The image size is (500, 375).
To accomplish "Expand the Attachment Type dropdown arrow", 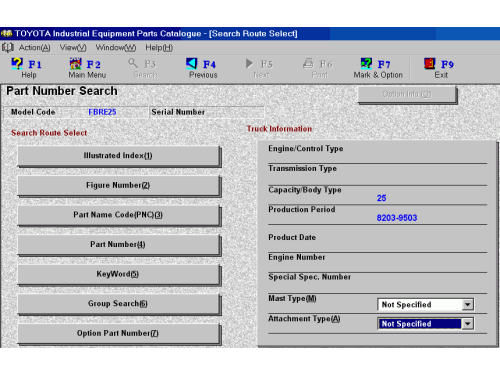I will pyautogui.click(x=468, y=324).
